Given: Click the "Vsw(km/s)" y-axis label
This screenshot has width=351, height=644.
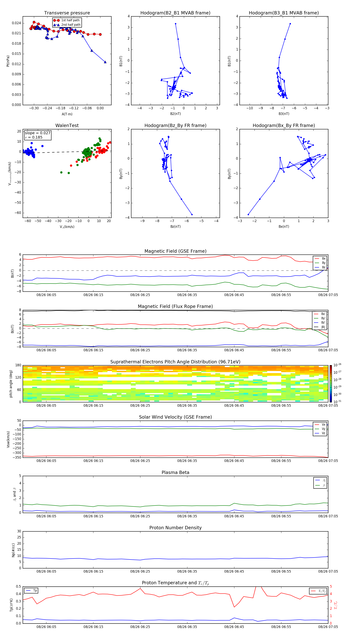Looking at the screenshot, I should point(8,439).
